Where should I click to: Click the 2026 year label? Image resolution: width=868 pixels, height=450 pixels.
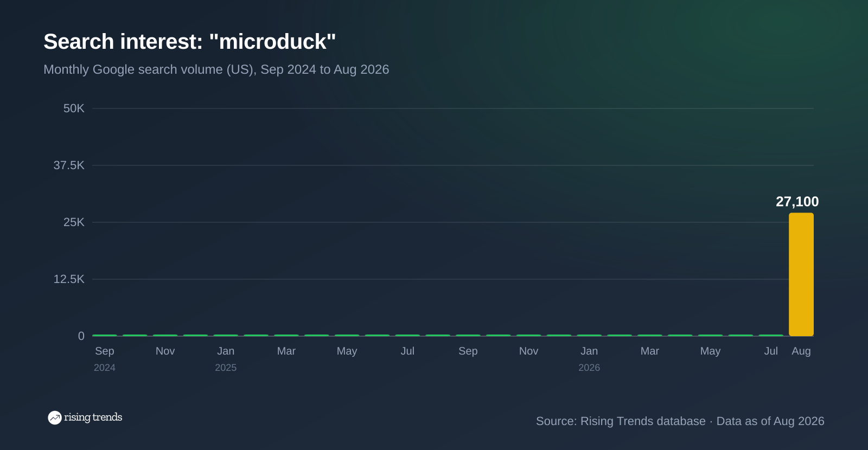tap(589, 368)
